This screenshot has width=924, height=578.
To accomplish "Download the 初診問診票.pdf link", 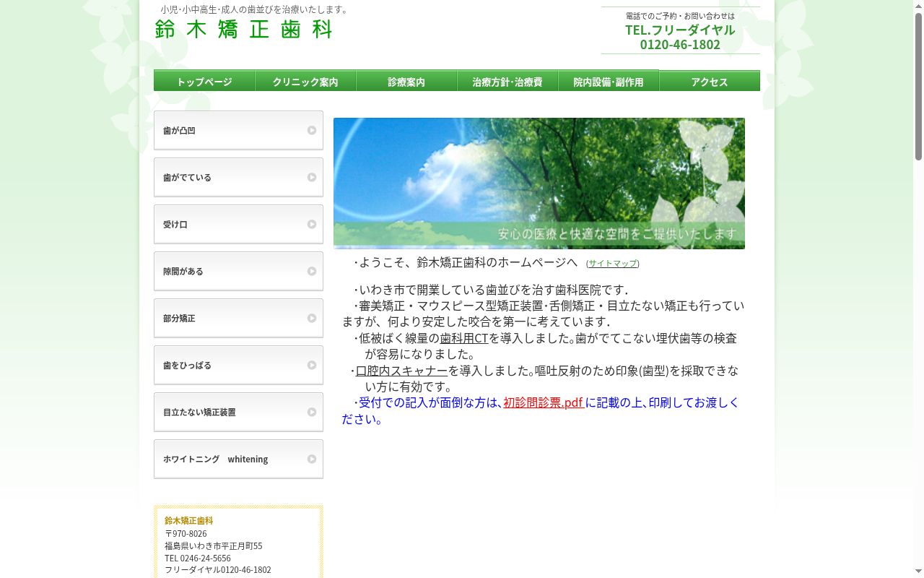I will click(544, 402).
